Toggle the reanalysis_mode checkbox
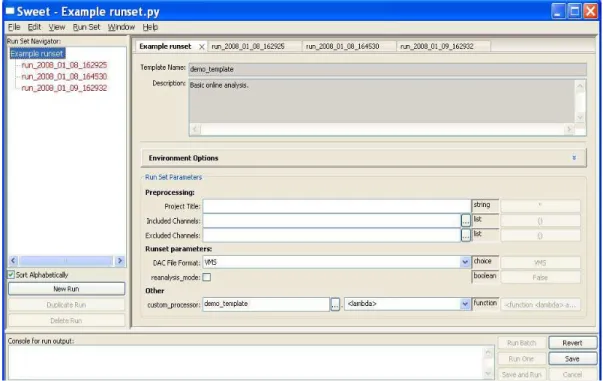 click(x=207, y=277)
